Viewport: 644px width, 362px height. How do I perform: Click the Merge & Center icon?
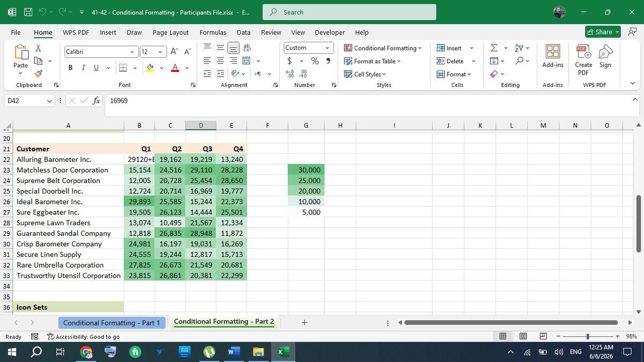246,61
